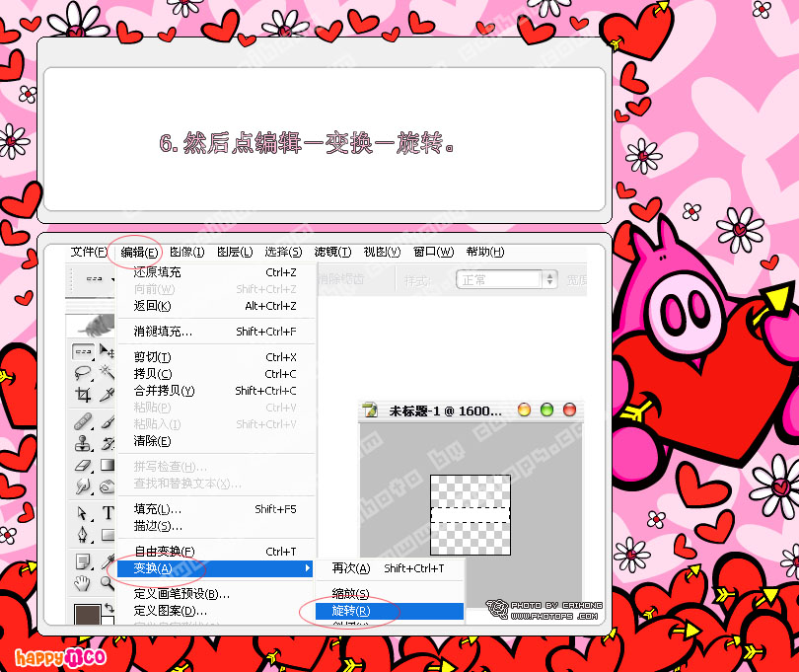799x672 pixels.
Task: Pick the Healing Brush bandage tool
Action: pyautogui.click(x=84, y=422)
